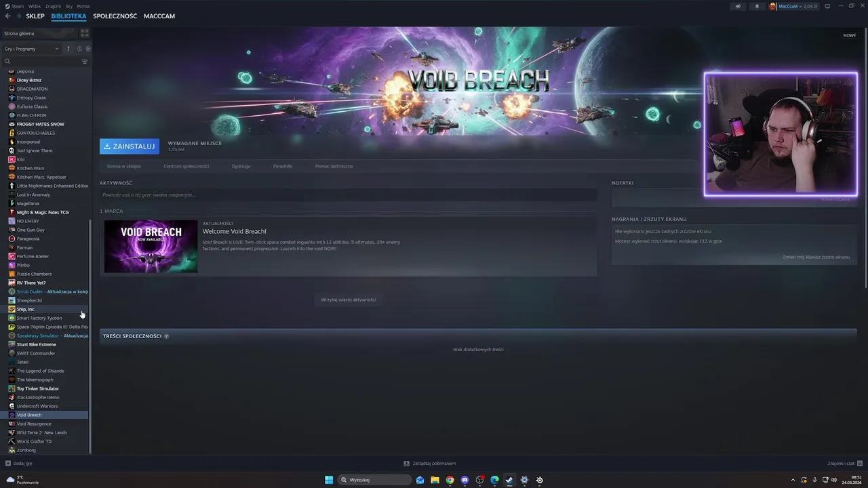
Task: Open Discord from the taskbar
Action: tap(465, 480)
